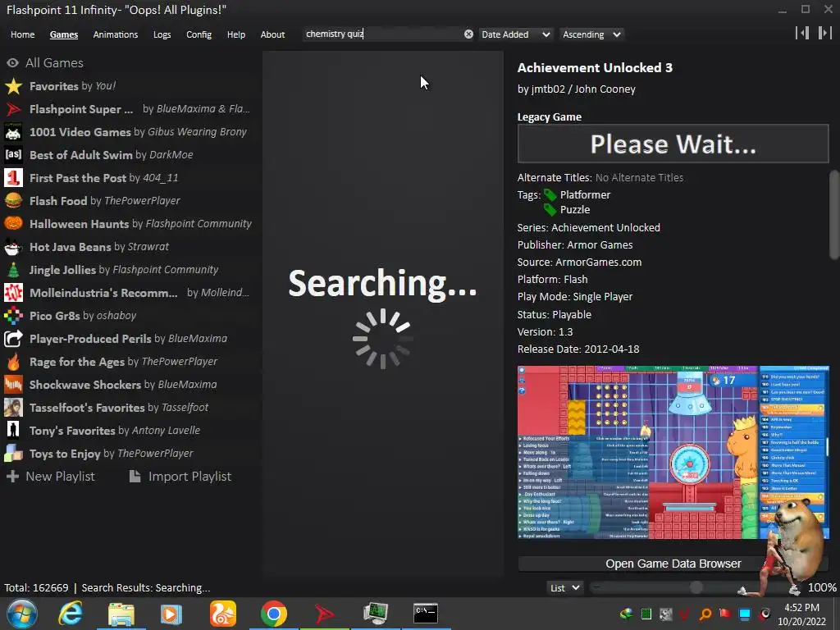Open the Flashpoint Super playlist icon

[x=13, y=109]
